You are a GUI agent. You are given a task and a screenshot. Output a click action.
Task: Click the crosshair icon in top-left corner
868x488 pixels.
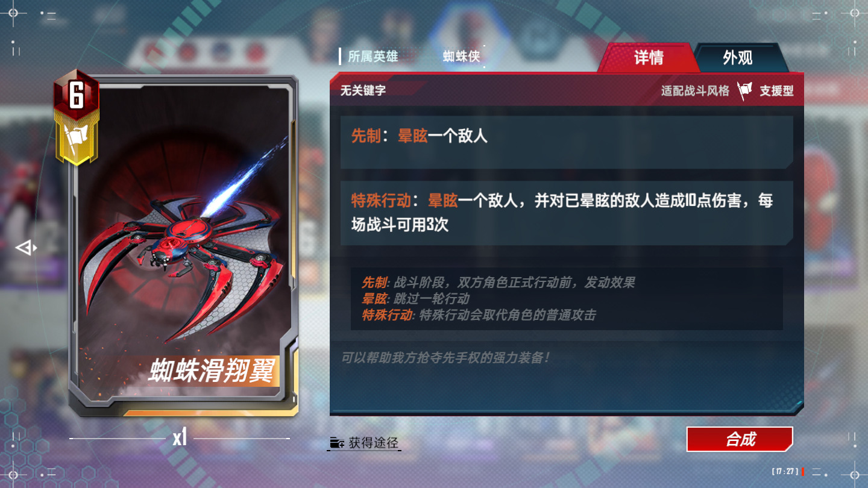(14, 13)
